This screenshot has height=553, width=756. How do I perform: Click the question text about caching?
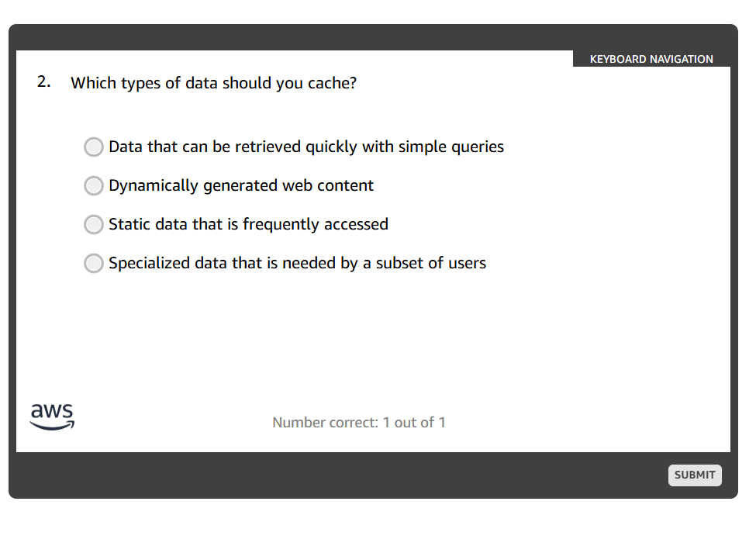(x=213, y=83)
